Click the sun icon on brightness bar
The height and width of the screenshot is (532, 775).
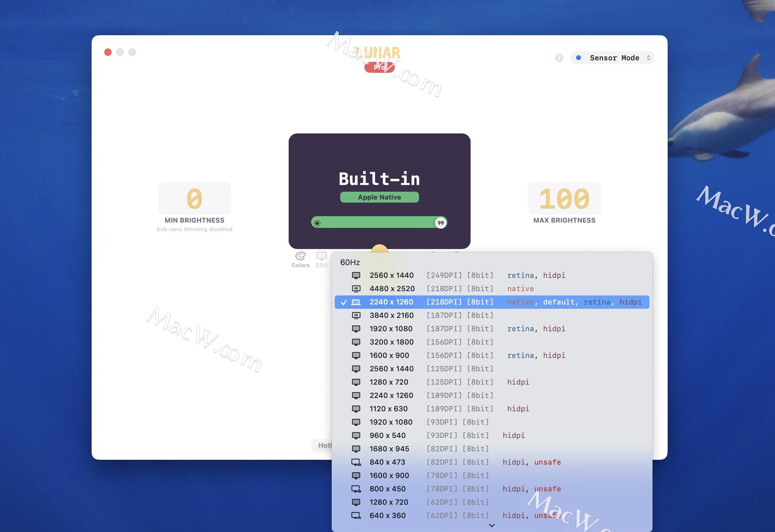pyautogui.click(x=317, y=223)
